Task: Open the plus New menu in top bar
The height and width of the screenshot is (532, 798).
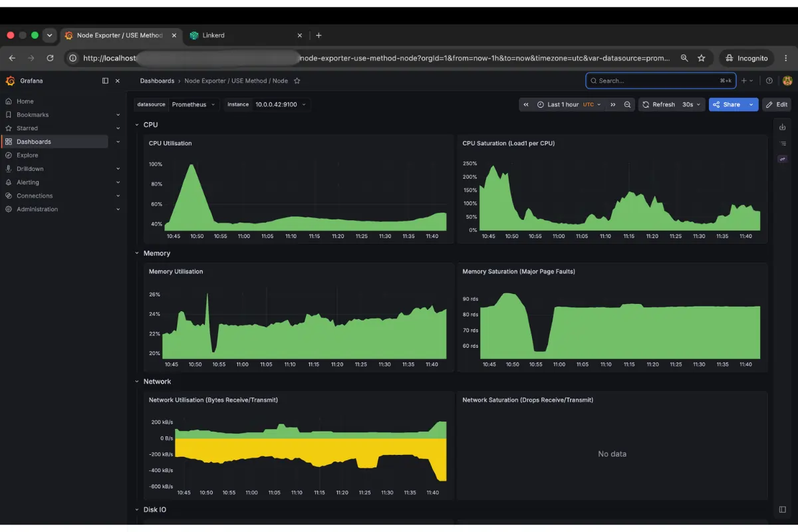Action: coord(747,81)
